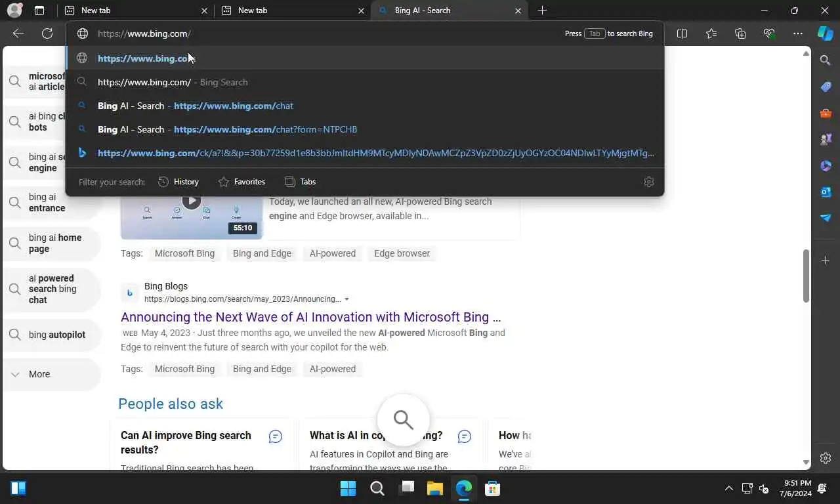Open Collections icon in toolbar
Screen dimensions: 840x504
point(740,33)
